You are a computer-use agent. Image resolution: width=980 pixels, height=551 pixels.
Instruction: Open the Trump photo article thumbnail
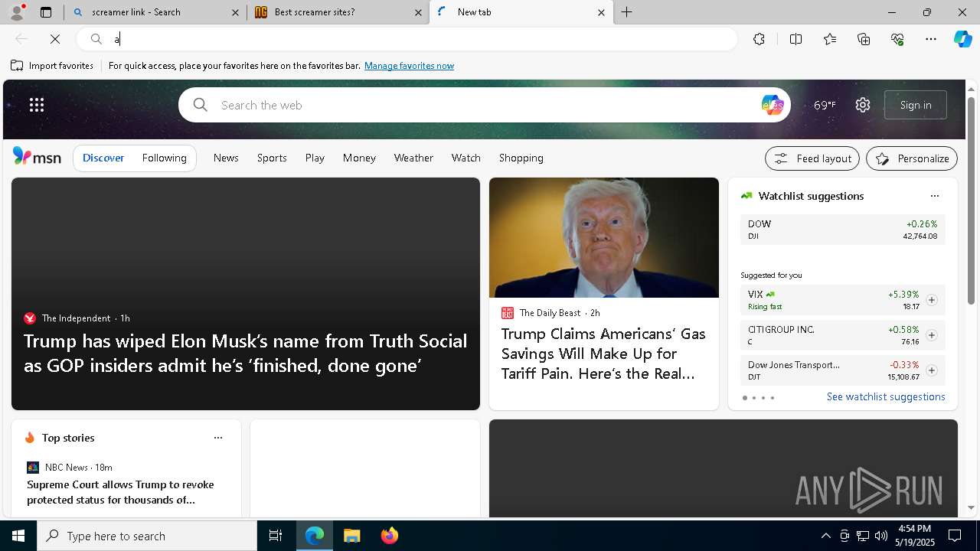604,238
